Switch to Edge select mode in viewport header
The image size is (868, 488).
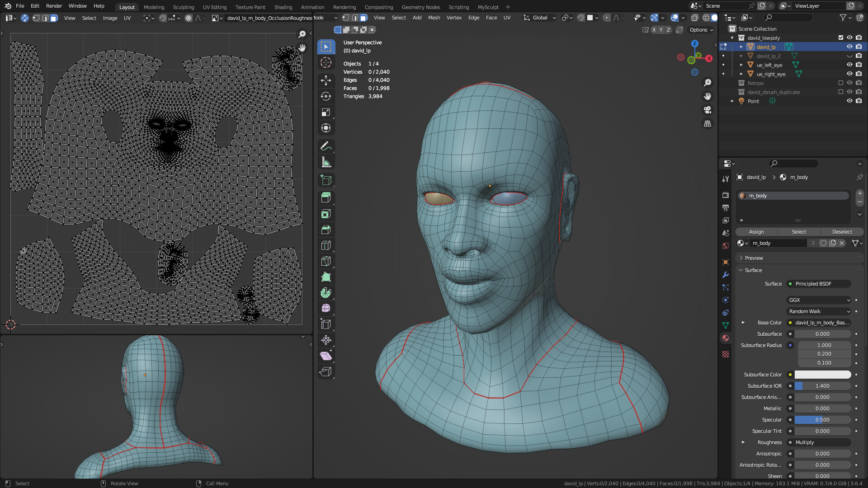pyautogui.click(x=355, y=18)
